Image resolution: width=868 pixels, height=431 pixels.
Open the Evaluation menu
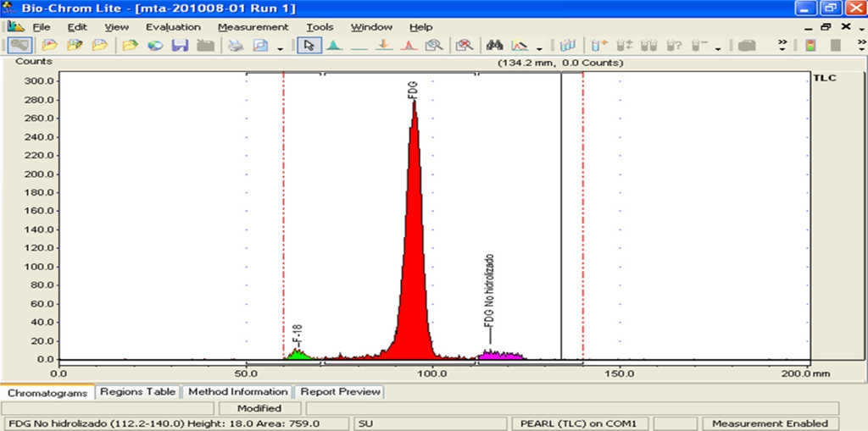tap(173, 27)
